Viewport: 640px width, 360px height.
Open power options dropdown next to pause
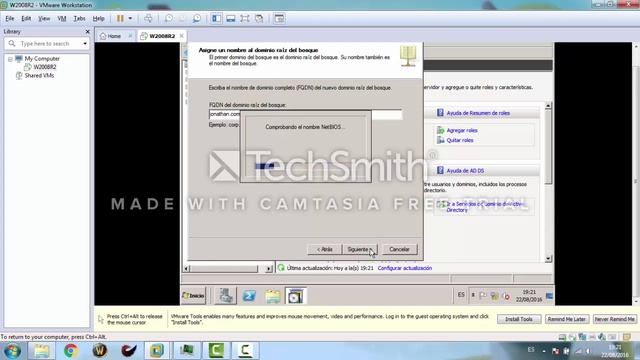130,18
